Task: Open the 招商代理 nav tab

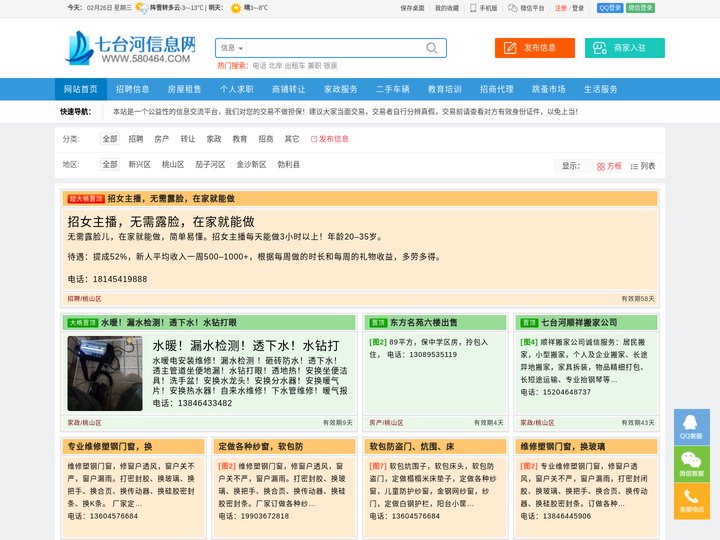Action: click(x=496, y=89)
